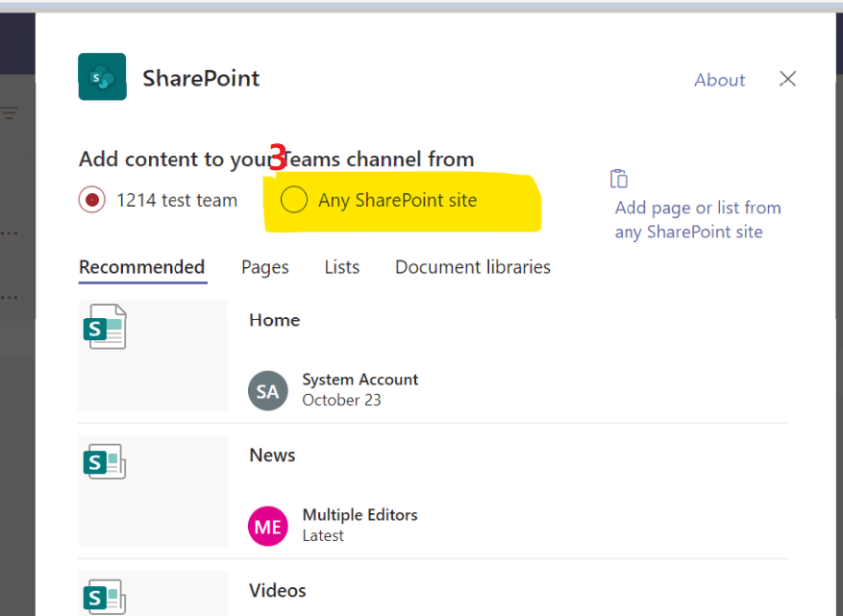
Task: Click the Multiple Editors author name
Action: click(x=360, y=515)
